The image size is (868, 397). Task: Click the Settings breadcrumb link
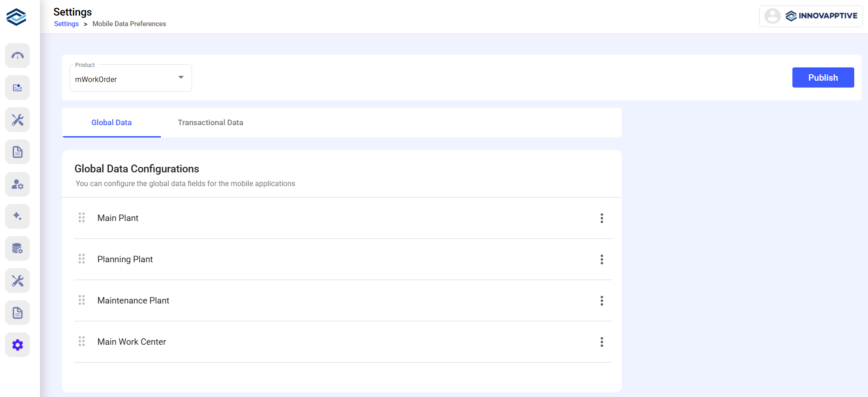click(66, 24)
